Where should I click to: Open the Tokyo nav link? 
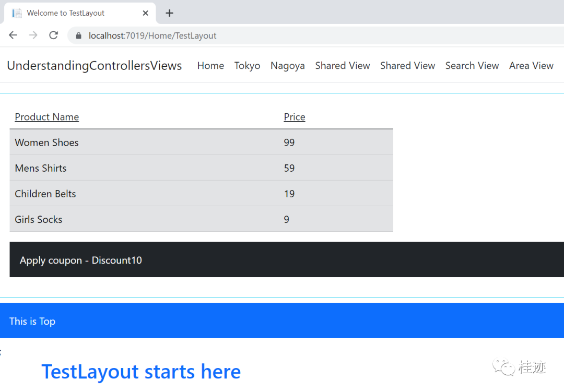point(247,65)
